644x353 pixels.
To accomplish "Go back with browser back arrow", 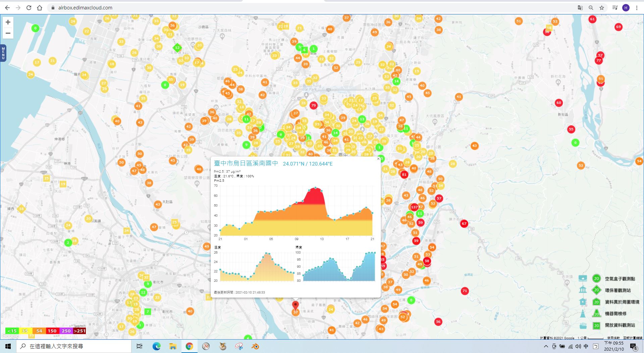I will coord(7,8).
